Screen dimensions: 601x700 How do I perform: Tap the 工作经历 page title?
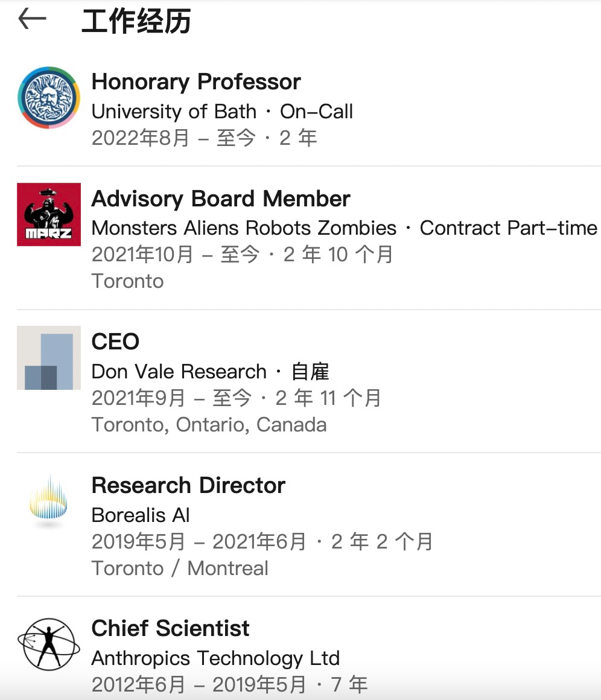coord(136,21)
